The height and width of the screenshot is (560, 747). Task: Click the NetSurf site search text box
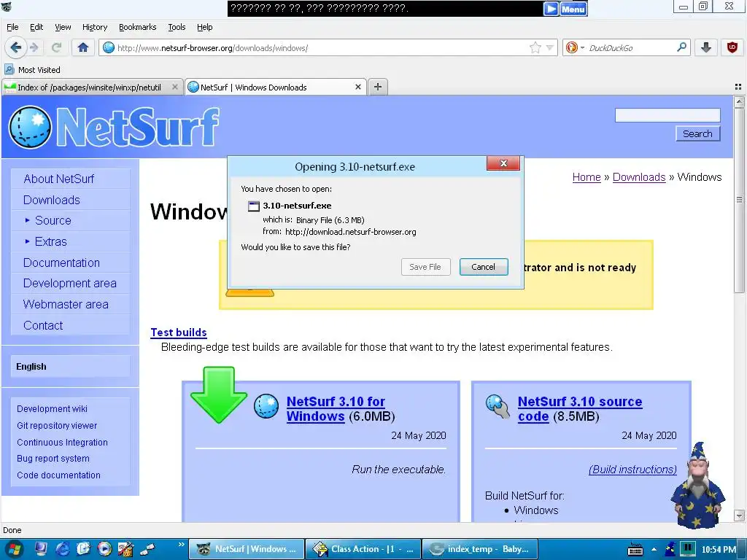pyautogui.click(x=667, y=115)
